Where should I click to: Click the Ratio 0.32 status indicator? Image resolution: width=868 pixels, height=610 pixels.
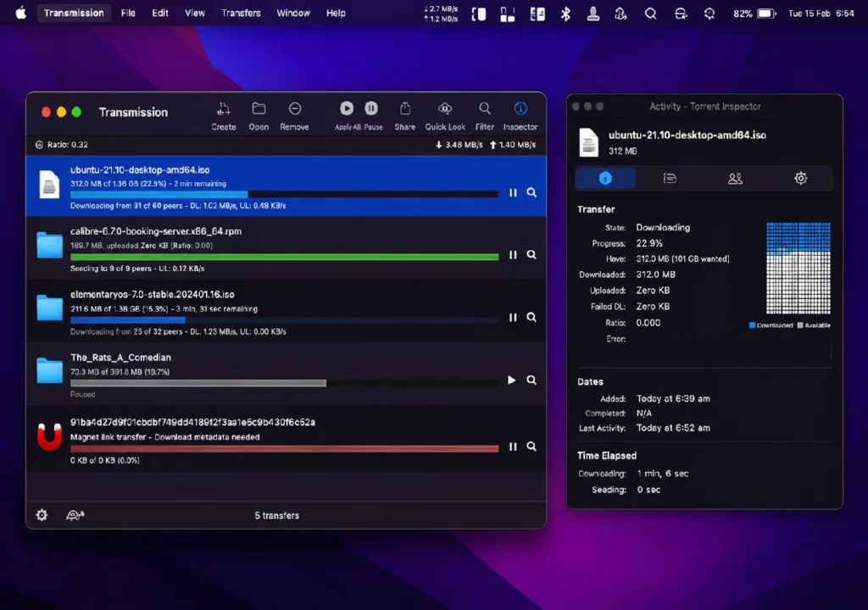click(x=61, y=145)
